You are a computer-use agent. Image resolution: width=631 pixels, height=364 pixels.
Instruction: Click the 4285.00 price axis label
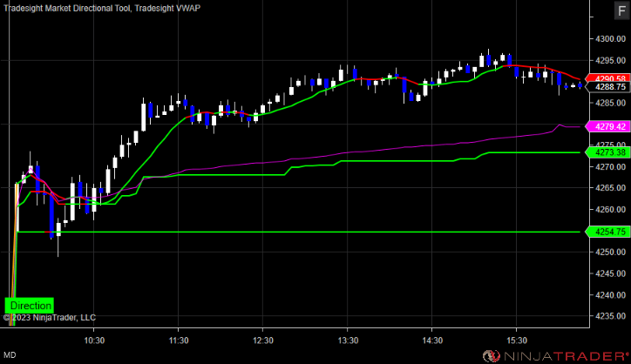pos(610,103)
